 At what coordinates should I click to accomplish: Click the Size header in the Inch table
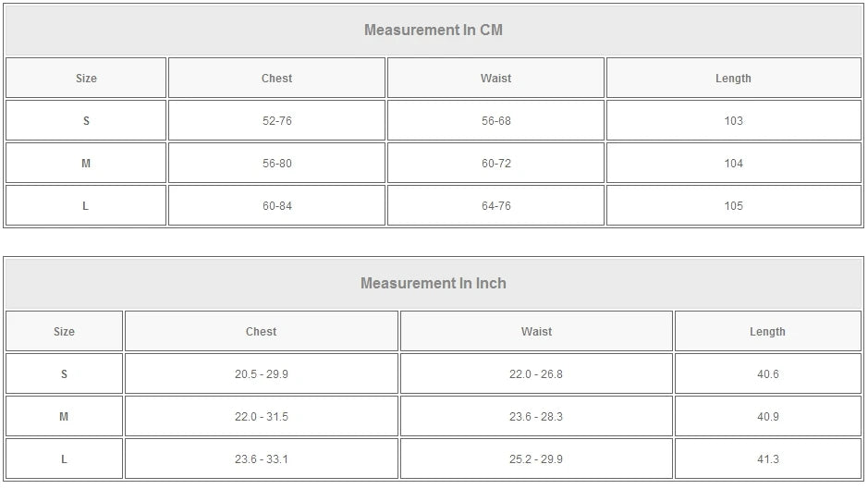(64, 332)
